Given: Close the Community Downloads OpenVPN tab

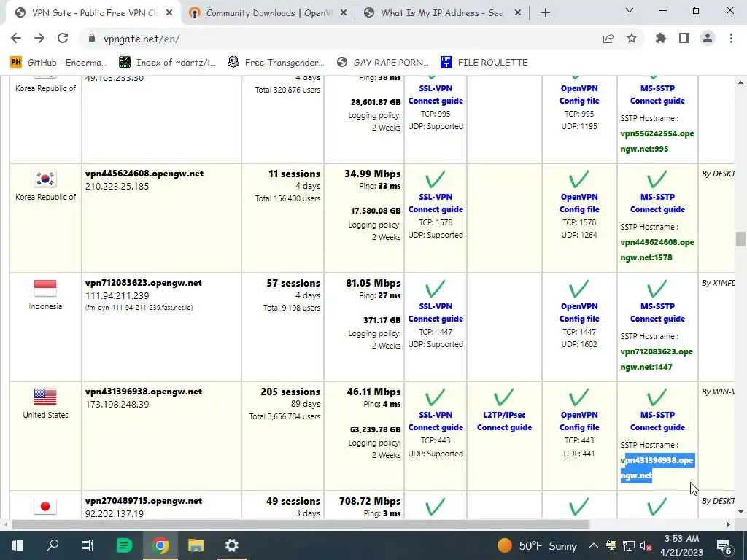Looking at the screenshot, I should click(344, 13).
